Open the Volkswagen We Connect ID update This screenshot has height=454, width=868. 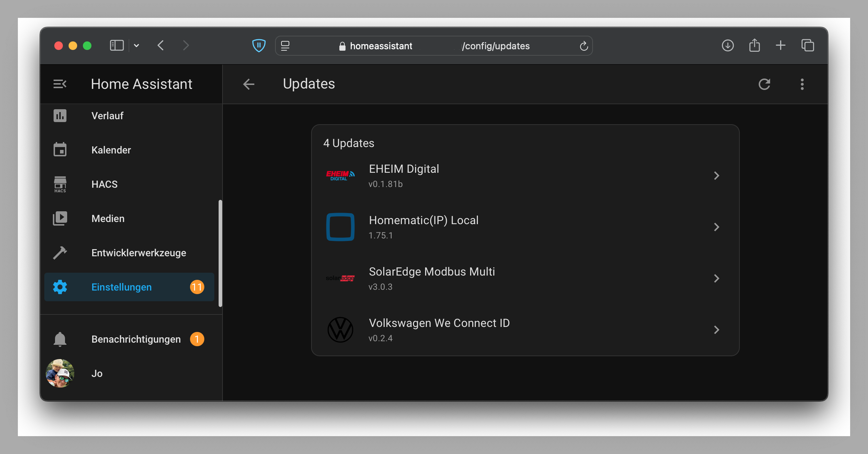click(717, 329)
